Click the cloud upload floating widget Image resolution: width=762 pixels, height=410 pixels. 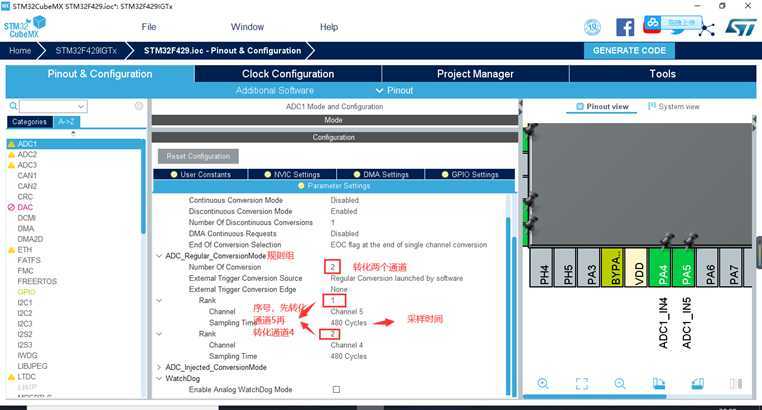[x=673, y=23]
